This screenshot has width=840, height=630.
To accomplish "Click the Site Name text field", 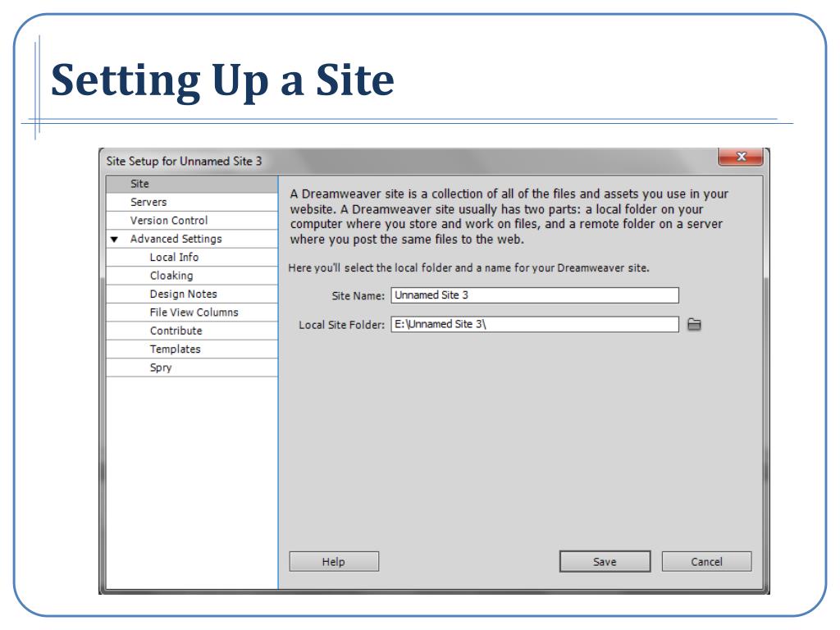I will 535,295.
